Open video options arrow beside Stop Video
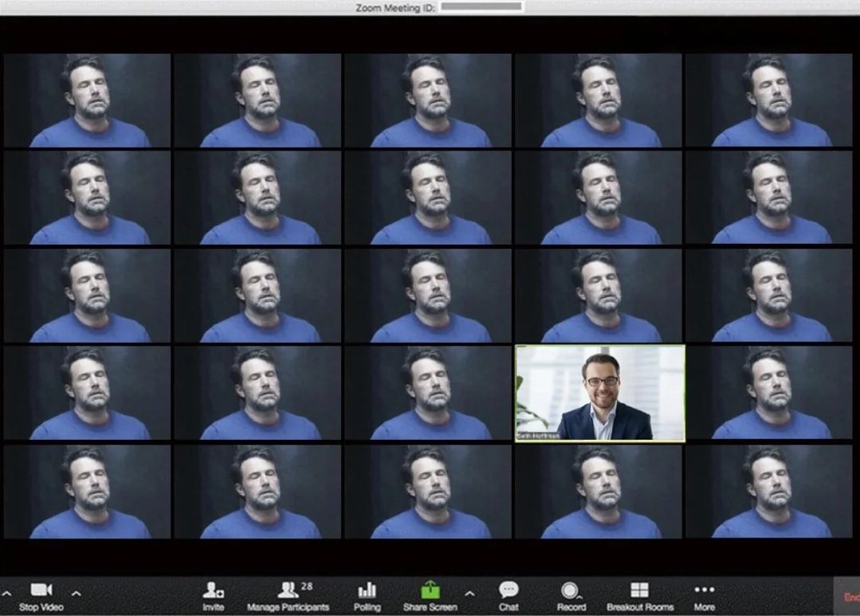The image size is (860, 616). (x=77, y=594)
